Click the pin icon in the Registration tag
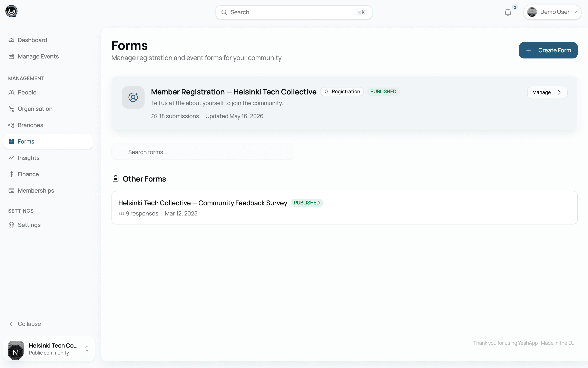Image resolution: width=588 pixels, height=368 pixels. coord(326,92)
